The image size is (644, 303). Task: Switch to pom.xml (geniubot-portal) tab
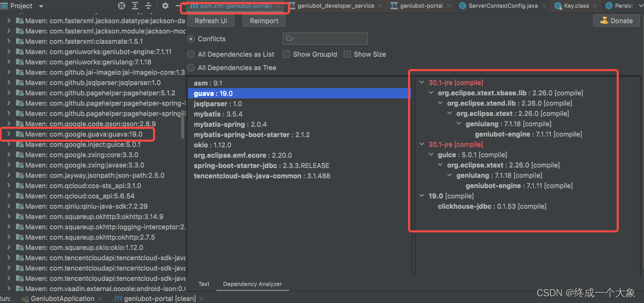[x=236, y=6]
